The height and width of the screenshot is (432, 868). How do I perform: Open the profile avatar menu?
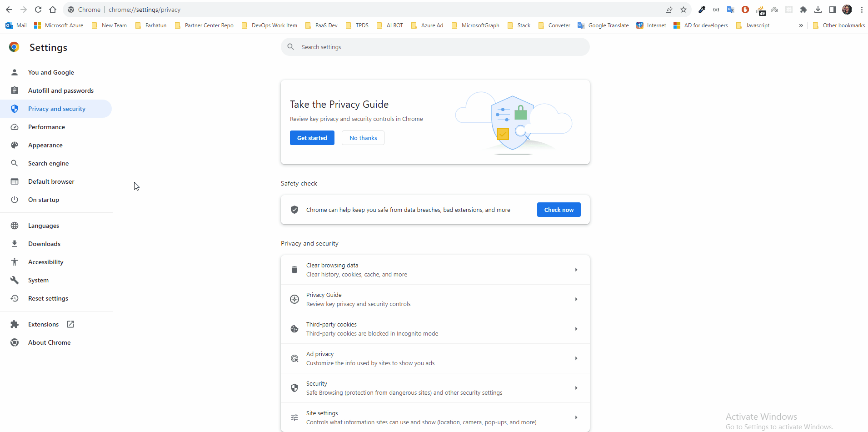(847, 10)
